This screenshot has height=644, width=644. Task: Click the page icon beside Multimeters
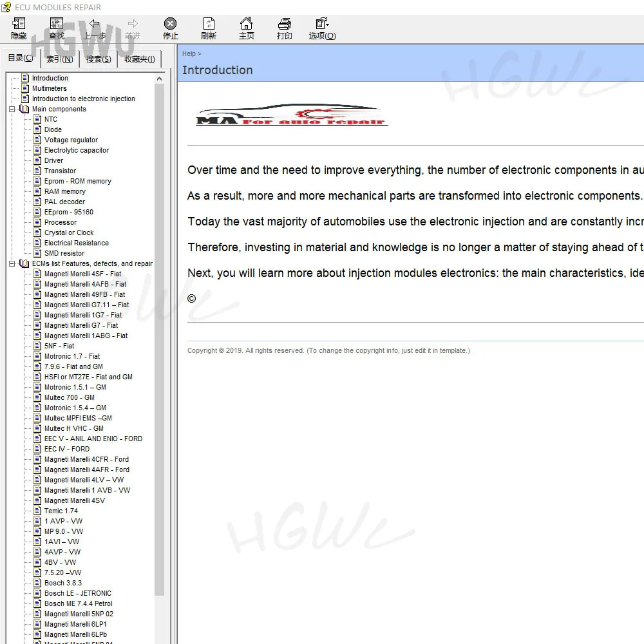point(26,88)
